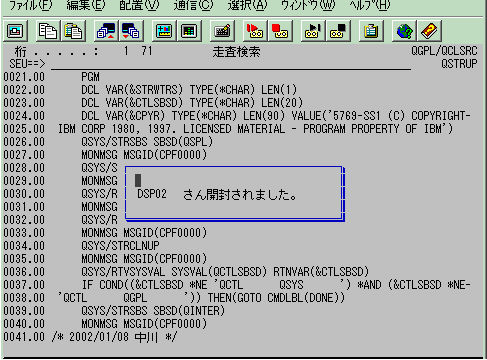
Task: Click the DSP02 message popup window
Action: 235,194
